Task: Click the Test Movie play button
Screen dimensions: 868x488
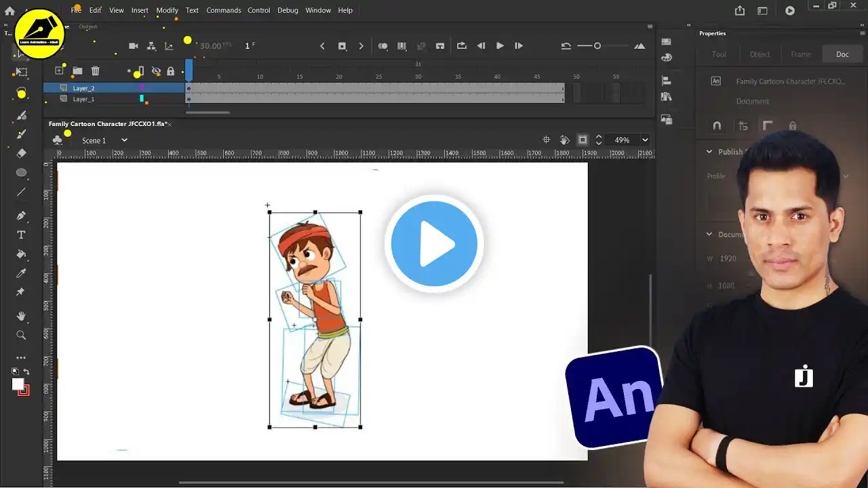Action: click(x=790, y=11)
